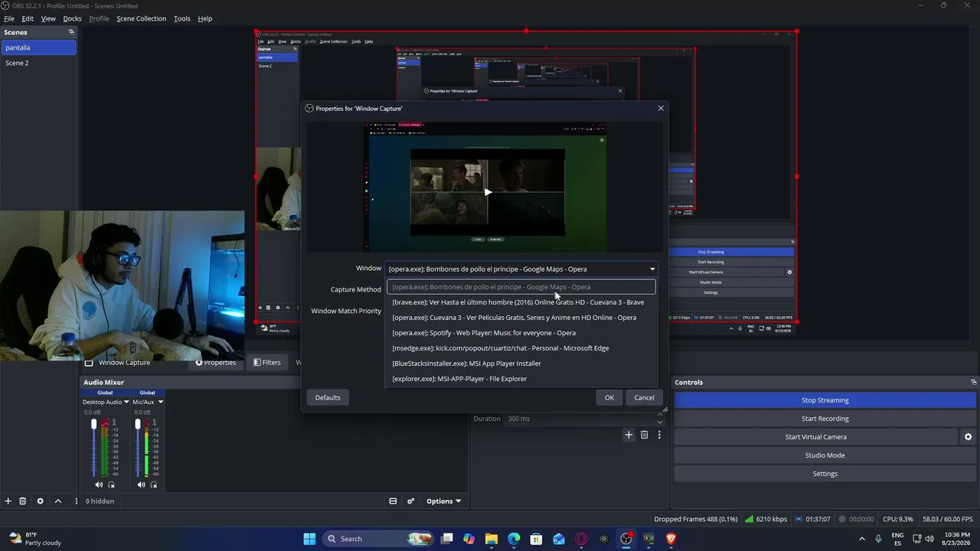The height and width of the screenshot is (551, 980).
Task: Undock the Scenes panel
Action: (71, 32)
